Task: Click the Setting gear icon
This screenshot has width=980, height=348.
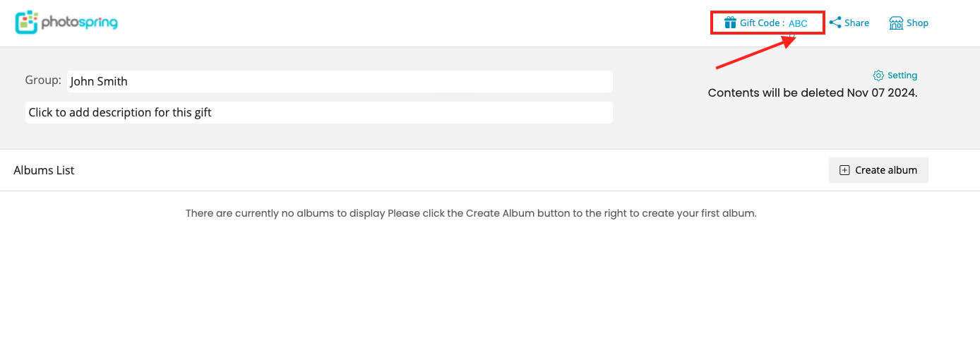Action: tap(878, 76)
